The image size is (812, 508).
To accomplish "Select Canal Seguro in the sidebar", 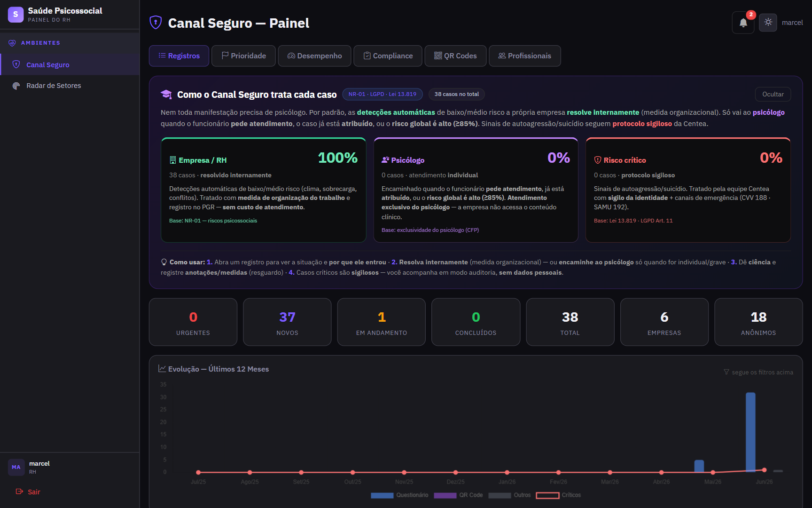I will (70, 65).
